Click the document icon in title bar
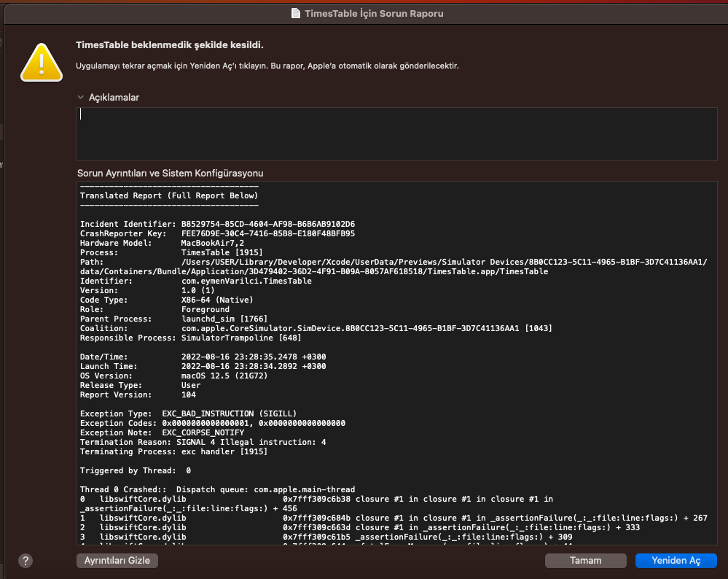The width and height of the screenshot is (728, 579). click(295, 13)
